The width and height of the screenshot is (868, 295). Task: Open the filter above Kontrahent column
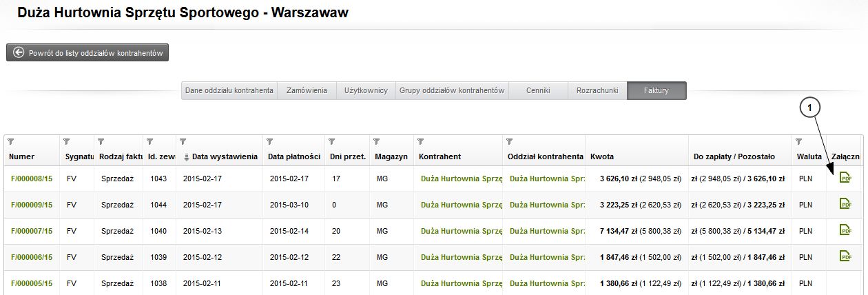[422, 142]
